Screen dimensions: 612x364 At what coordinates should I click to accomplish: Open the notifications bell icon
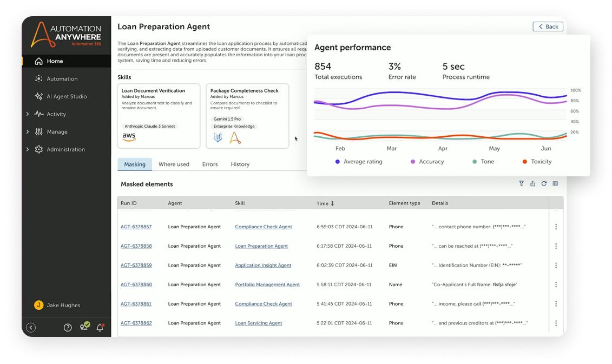(100, 327)
